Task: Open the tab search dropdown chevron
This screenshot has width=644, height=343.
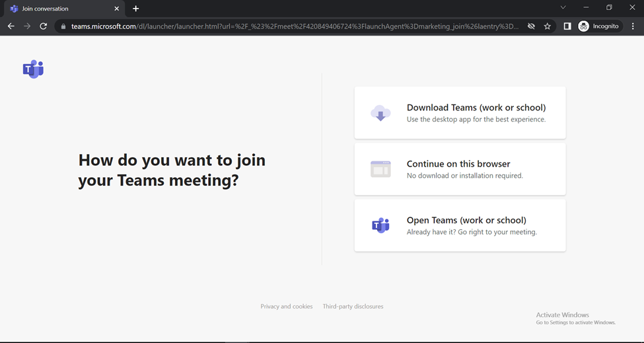Action: [563, 7]
